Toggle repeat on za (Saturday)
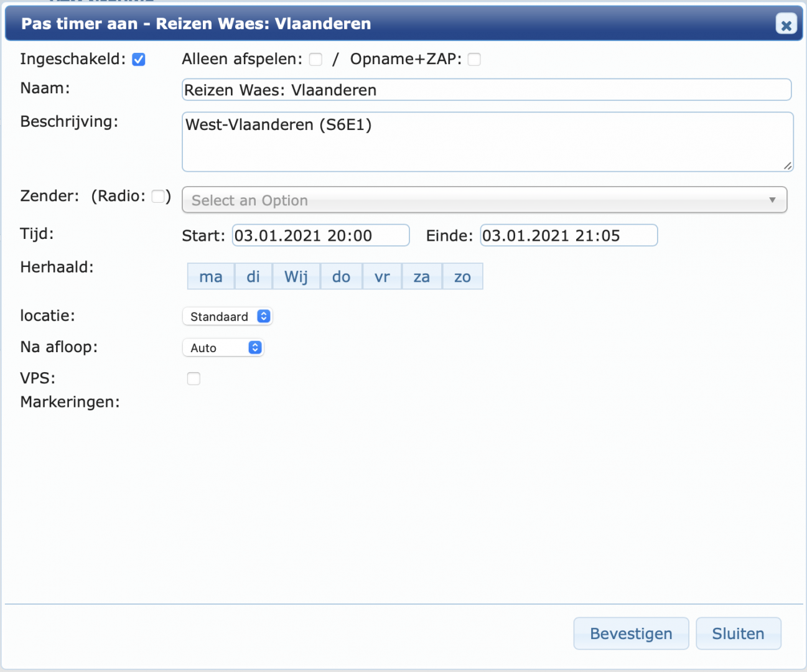 (x=422, y=276)
